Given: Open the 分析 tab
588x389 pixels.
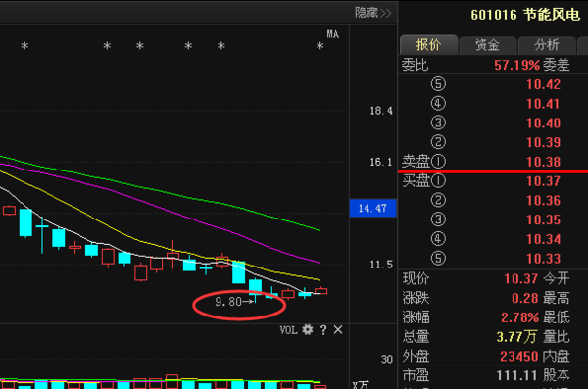Looking at the screenshot, I should [x=547, y=45].
